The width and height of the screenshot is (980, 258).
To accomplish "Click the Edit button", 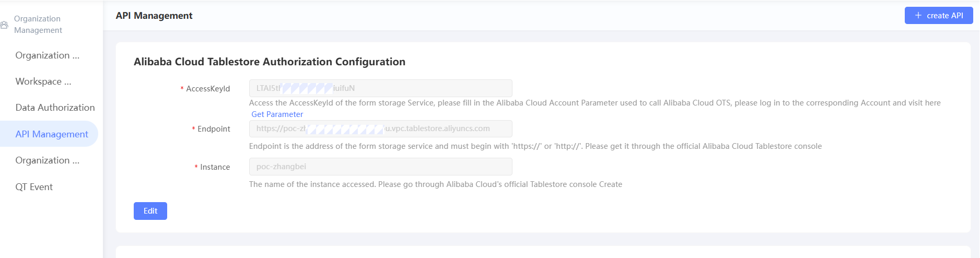I will (x=150, y=211).
